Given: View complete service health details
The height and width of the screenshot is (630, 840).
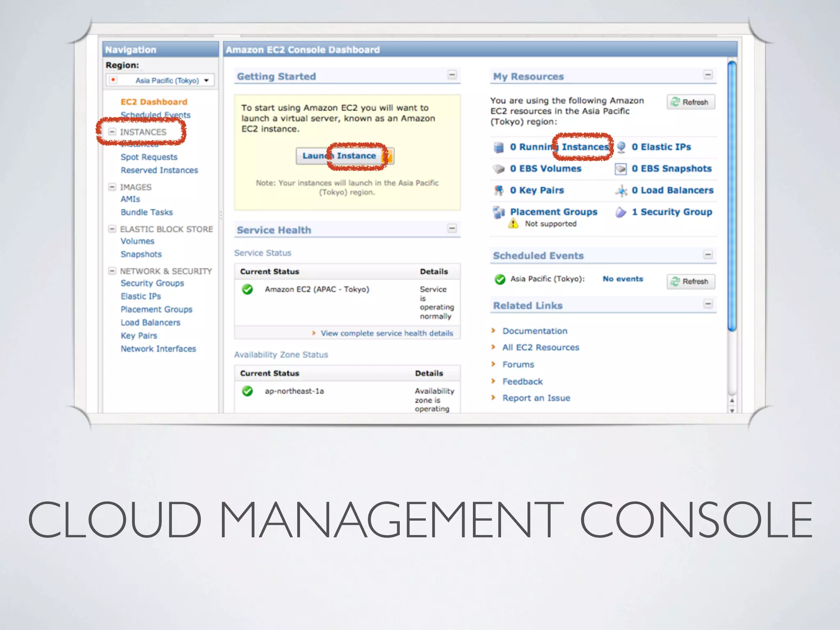Looking at the screenshot, I should tap(387, 333).
